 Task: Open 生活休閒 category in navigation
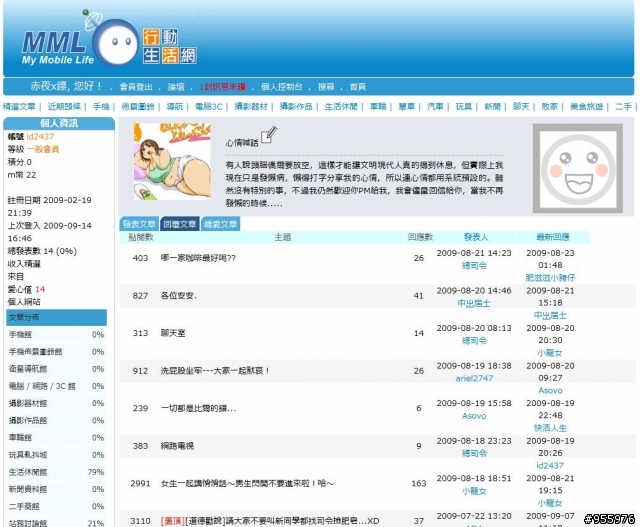[341, 107]
